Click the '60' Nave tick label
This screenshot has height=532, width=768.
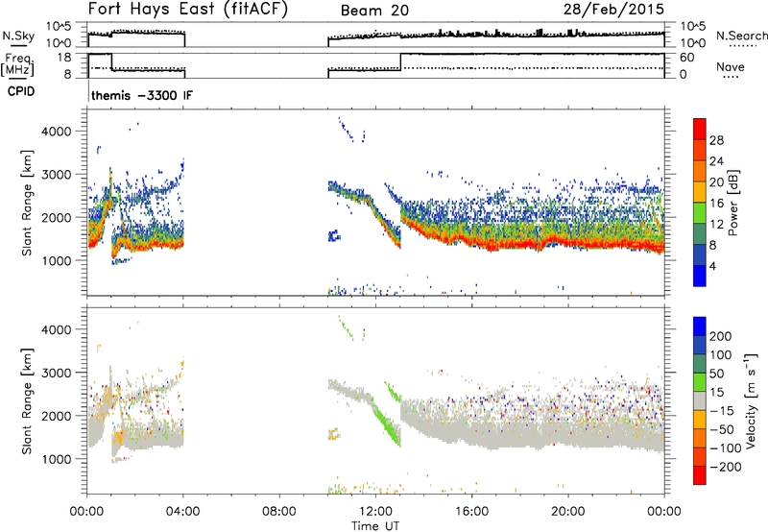tap(686, 58)
